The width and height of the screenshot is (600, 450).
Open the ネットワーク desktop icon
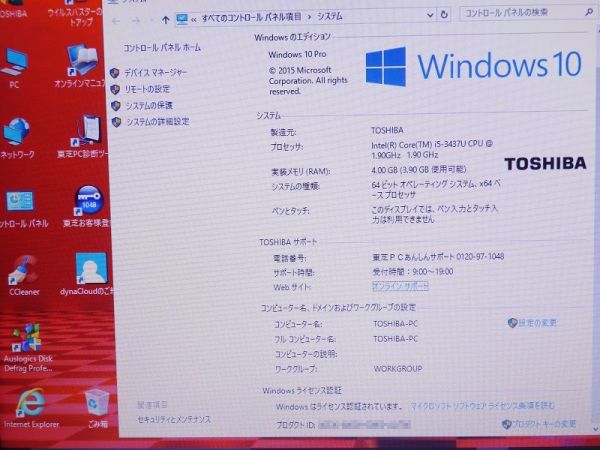pyautogui.click(x=16, y=138)
